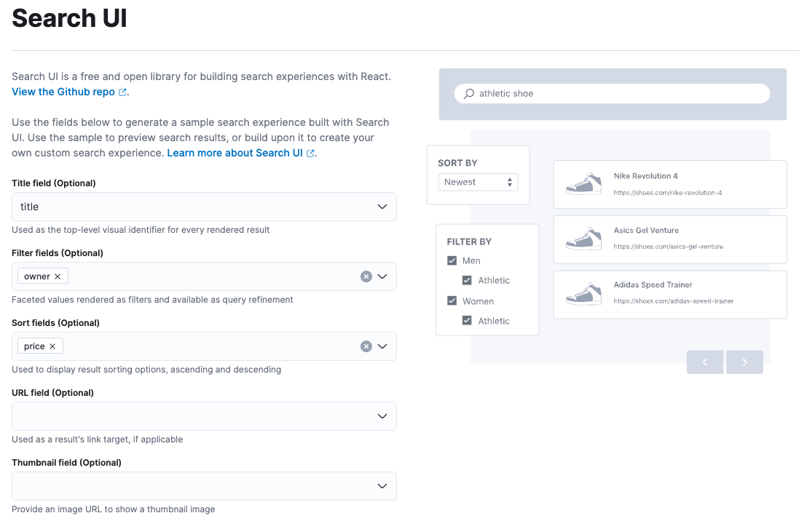Screen dimensions: 812x521
Task: Open the Sort By selector showing Newest
Action: coord(478,182)
